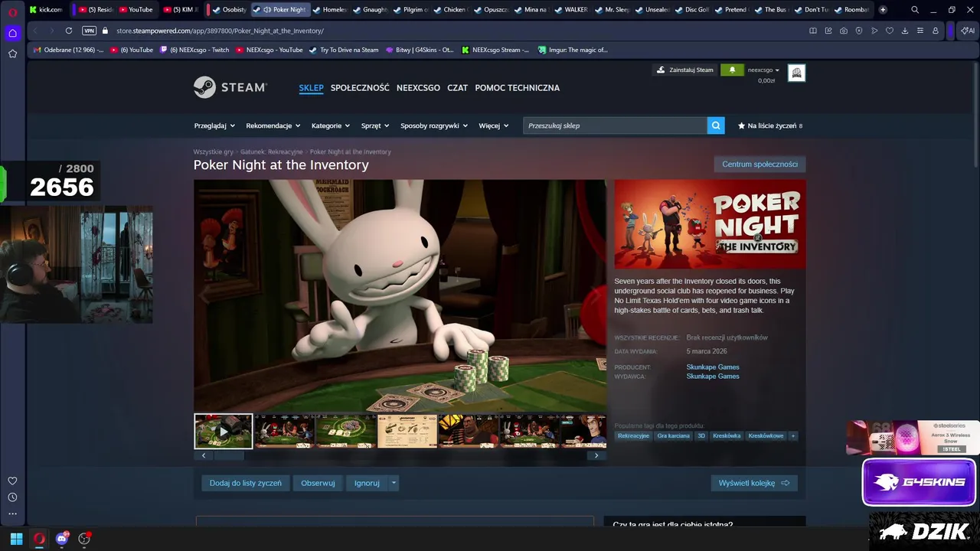Expand the Sposoby rozgrywki dropdown
The image size is (980, 551).
pyautogui.click(x=434, y=126)
